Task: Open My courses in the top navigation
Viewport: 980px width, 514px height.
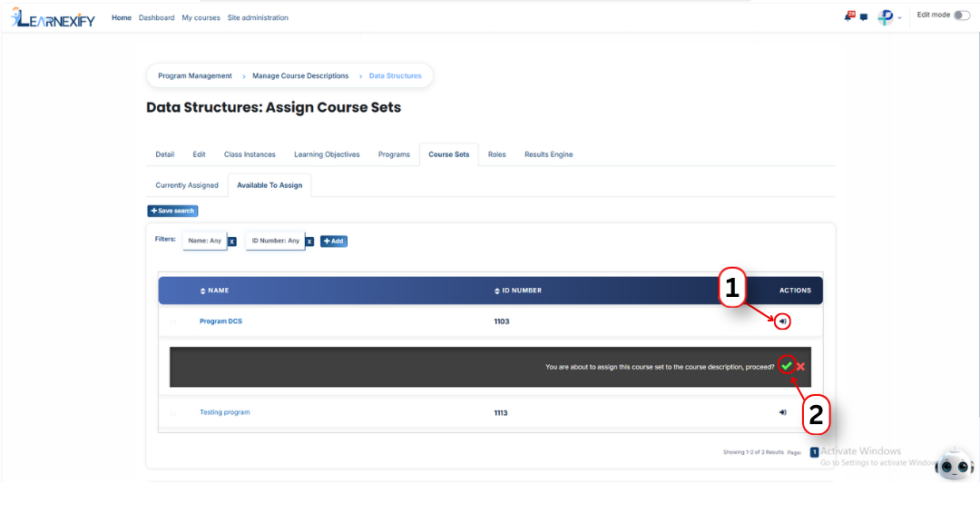Action: 201,17
